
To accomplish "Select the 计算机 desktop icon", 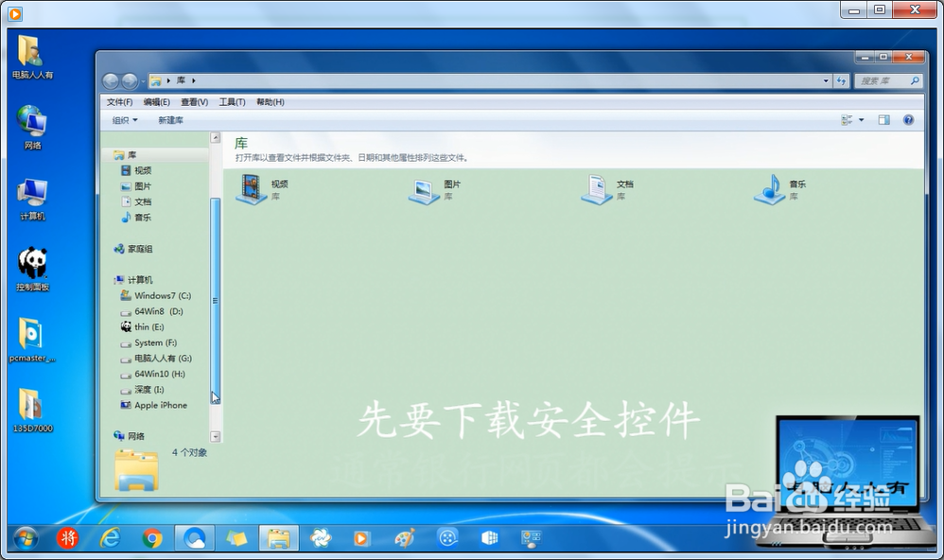I will pos(32,199).
